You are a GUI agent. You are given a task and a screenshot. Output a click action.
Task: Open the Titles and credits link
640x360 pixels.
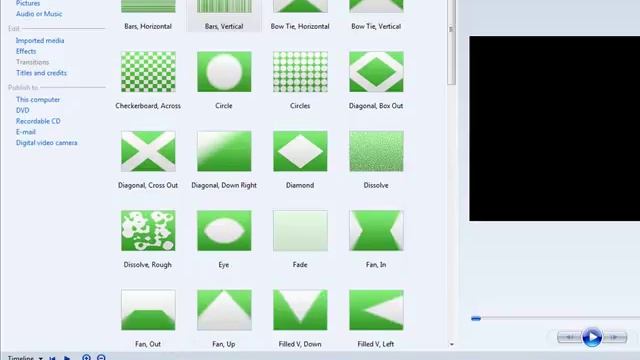pos(41,73)
